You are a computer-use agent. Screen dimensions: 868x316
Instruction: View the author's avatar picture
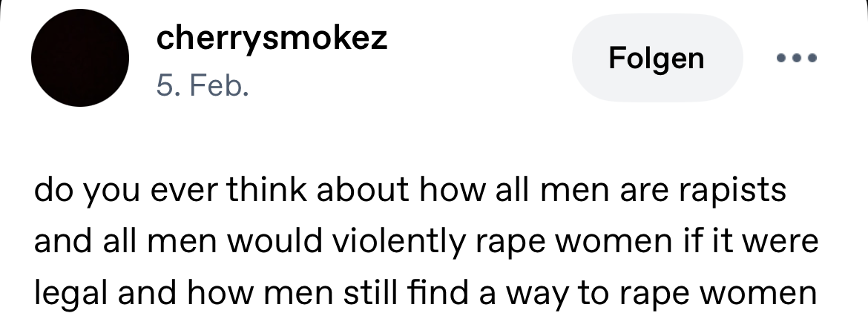(79, 58)
